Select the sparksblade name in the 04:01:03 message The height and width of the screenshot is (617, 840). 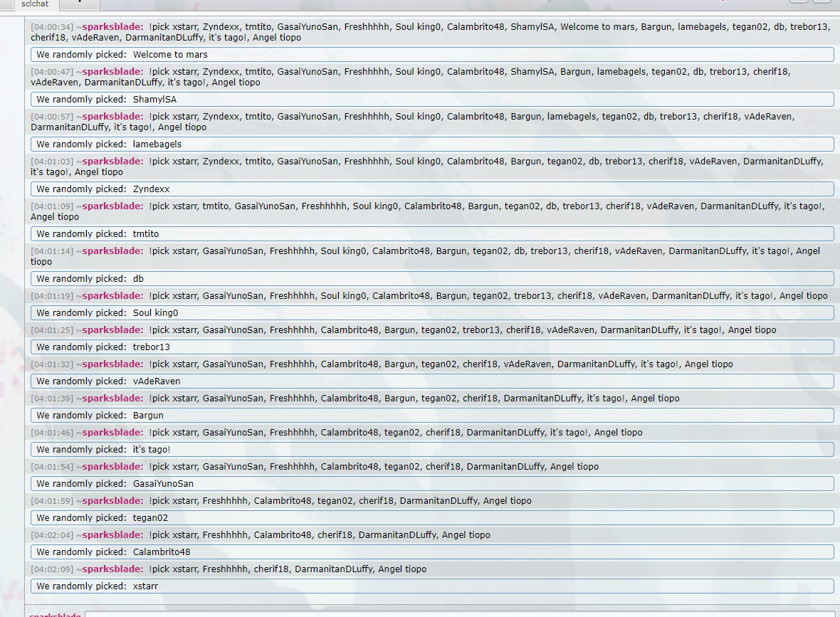[x=112, y=162]
